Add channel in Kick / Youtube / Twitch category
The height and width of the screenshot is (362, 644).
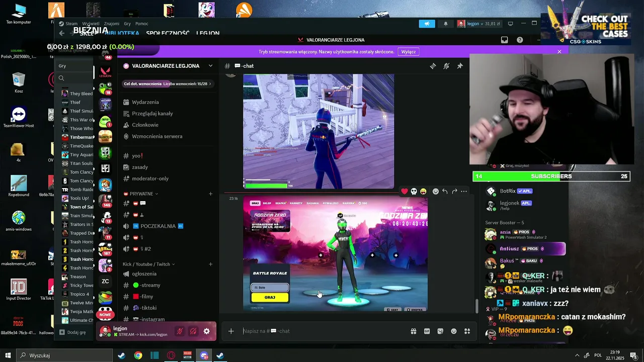[210, 264]
